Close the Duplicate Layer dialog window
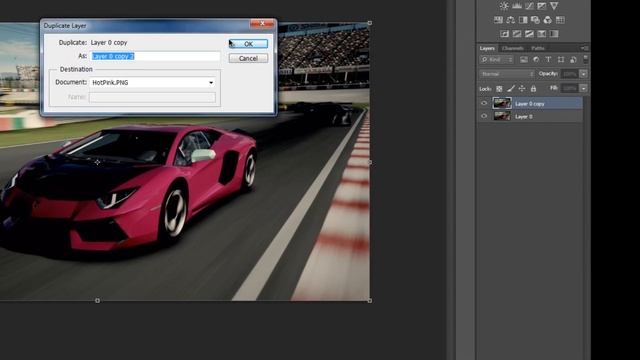The height and width of the screenshot is (360, 640). [x=262, y=24]
